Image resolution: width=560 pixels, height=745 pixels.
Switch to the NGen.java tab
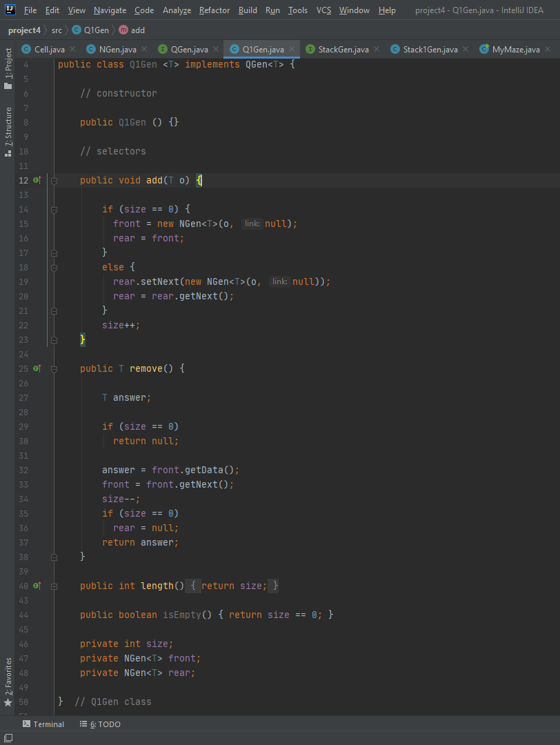pyautogui.click(x=117, y=49)
